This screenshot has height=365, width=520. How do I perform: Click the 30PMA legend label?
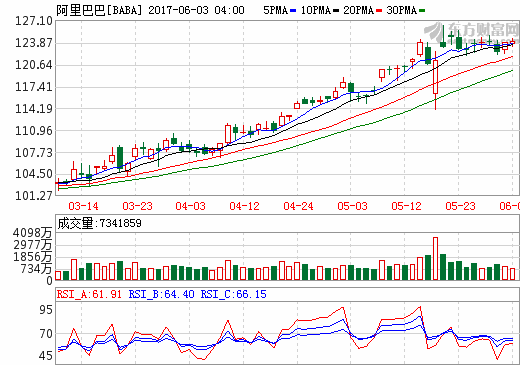tap(402, 10)
